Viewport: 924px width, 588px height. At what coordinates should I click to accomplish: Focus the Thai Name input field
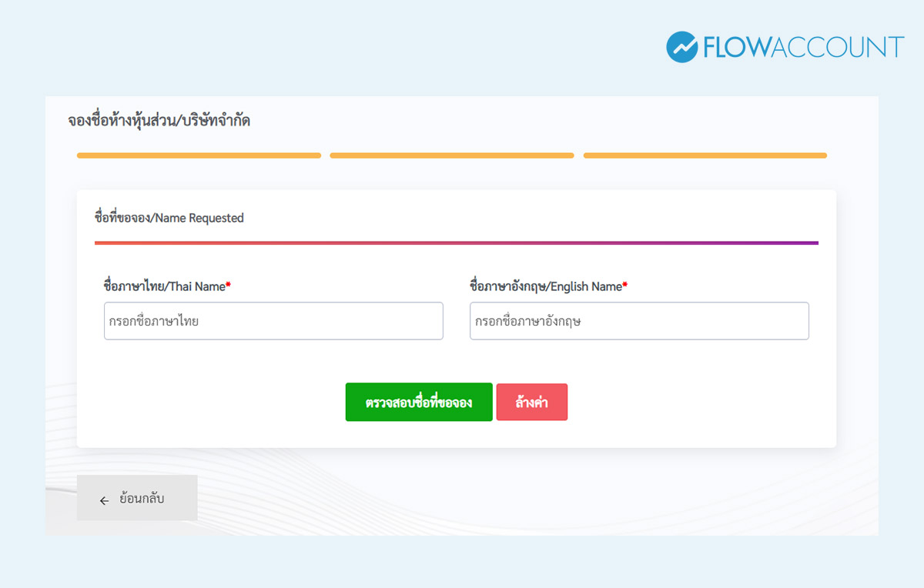(273, 321)
